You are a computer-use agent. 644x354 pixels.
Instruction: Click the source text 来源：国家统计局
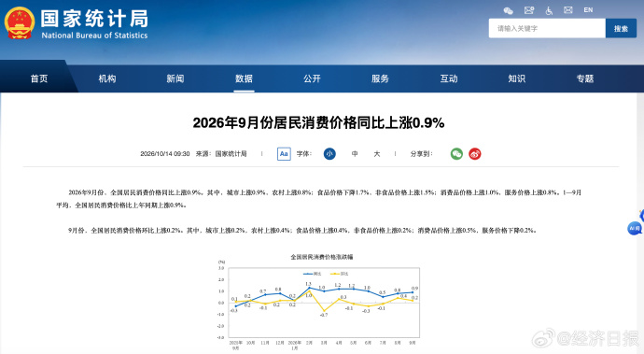(x=221, y=154)
